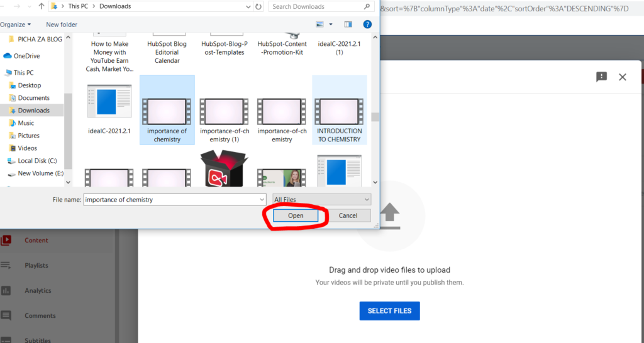The image size is (644, 343).
Task: Click the upload arrow icon
Action: pyautogui.click(x=390, y=216)
